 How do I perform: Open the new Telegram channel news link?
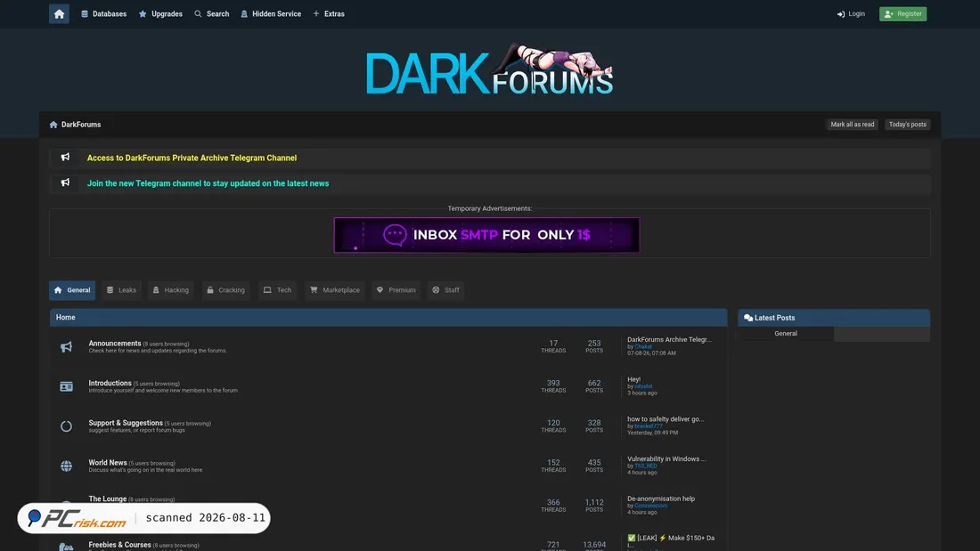(208, 183)
